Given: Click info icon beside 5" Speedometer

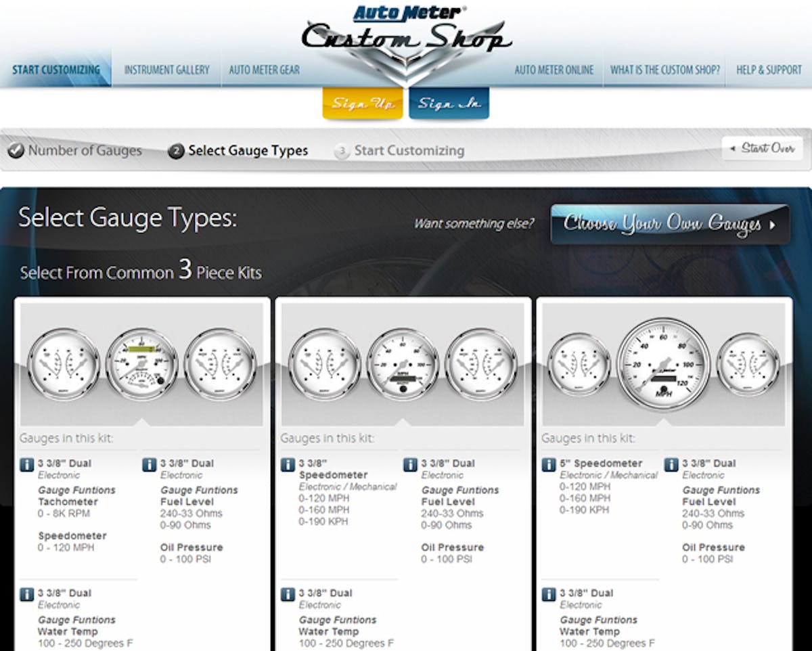Looking at the screenshot, I should (x=549, y=465).
